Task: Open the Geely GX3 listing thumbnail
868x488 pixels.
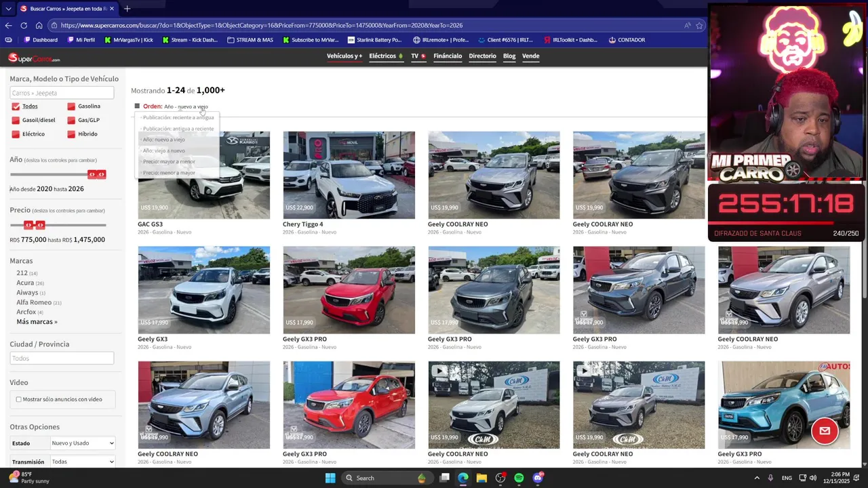Action: [203, 290]
